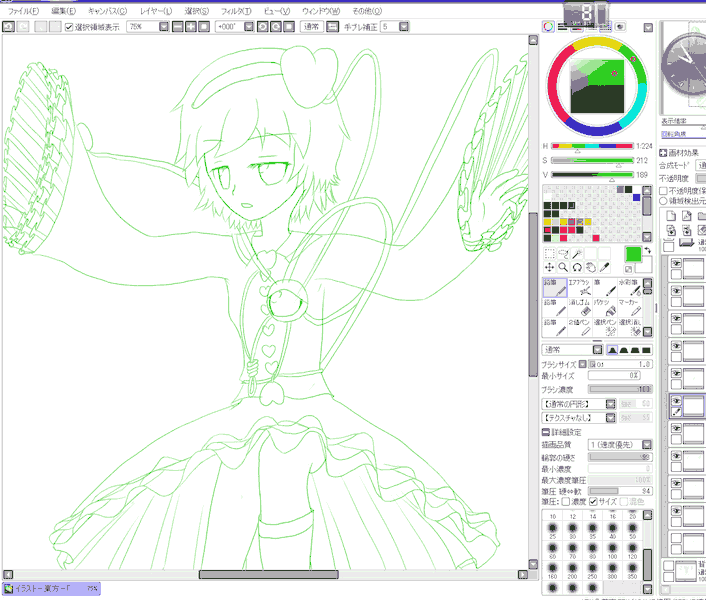Adjust the hue H slider

[x=592, y=146]
